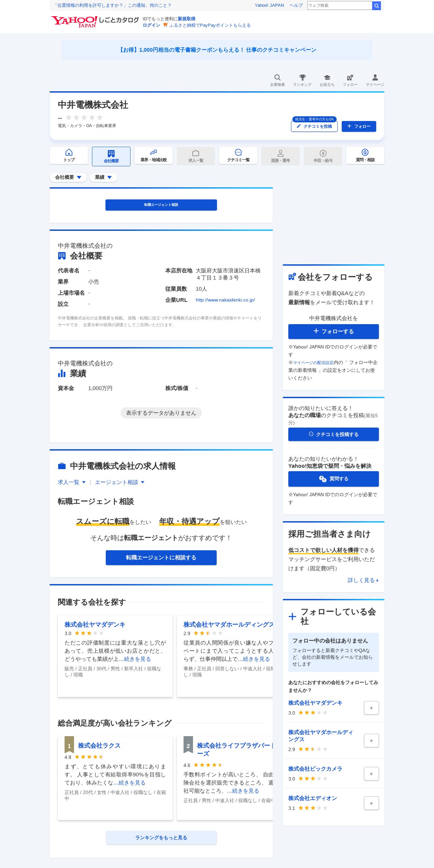
Task: Open the 位置情報 notification link
Action: coord(113,5)
